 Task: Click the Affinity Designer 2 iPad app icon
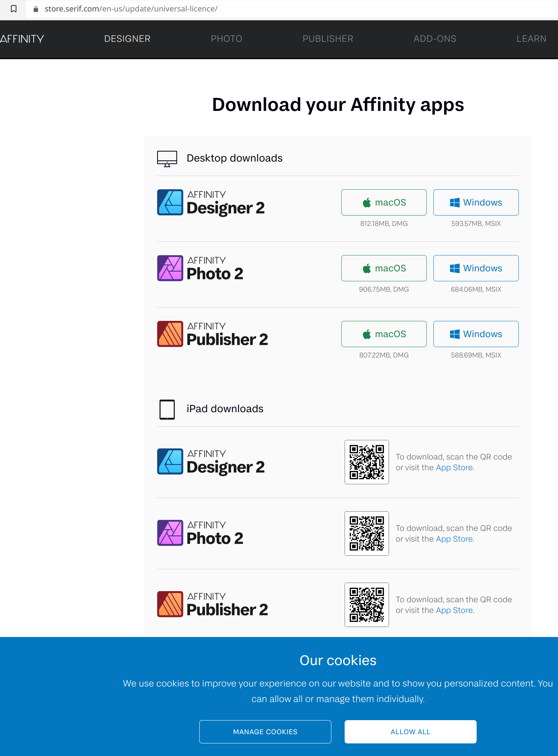click(x=170, y=461)
